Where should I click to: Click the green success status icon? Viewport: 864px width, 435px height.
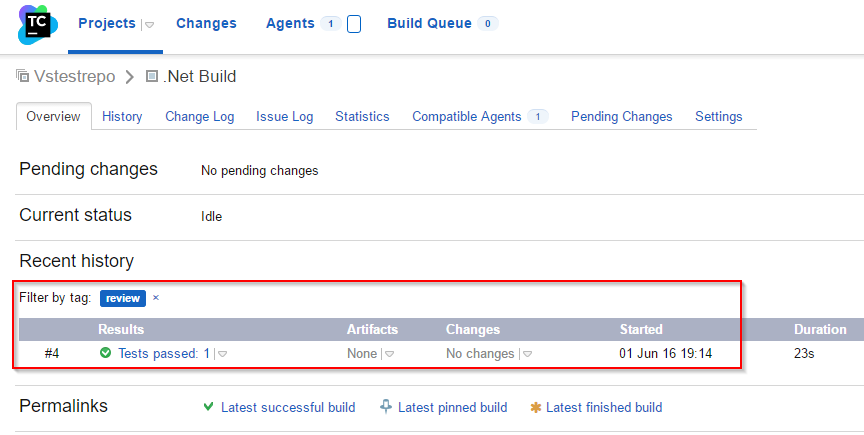click(x=105, y=352)
